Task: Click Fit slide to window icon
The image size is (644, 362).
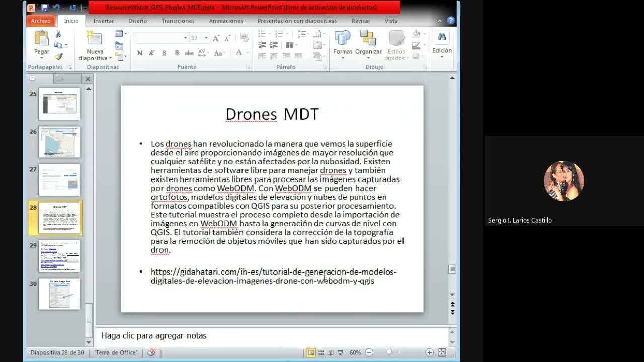Action: tap(442, 352)
